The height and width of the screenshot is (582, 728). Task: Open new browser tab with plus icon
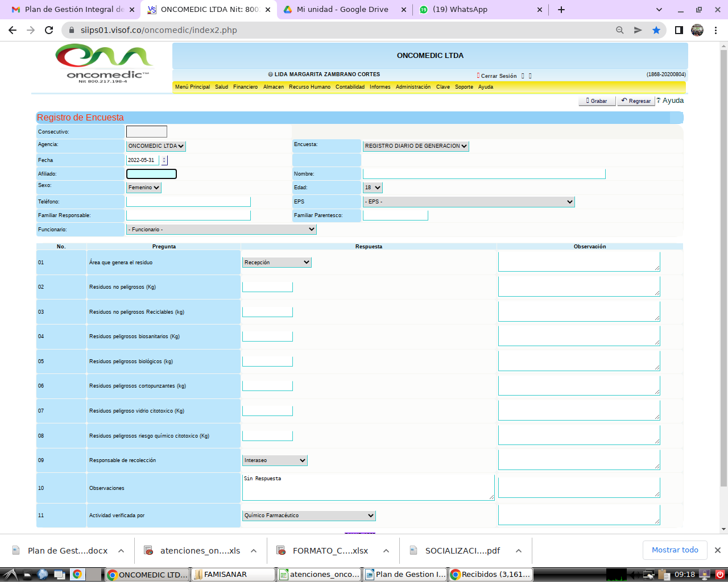tap(561, 10)
